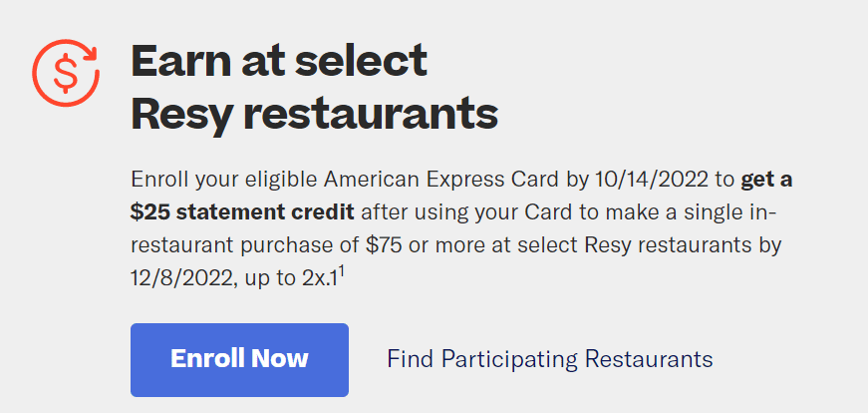Click the superscript footnote 1 marker

[x=343, y=272]
